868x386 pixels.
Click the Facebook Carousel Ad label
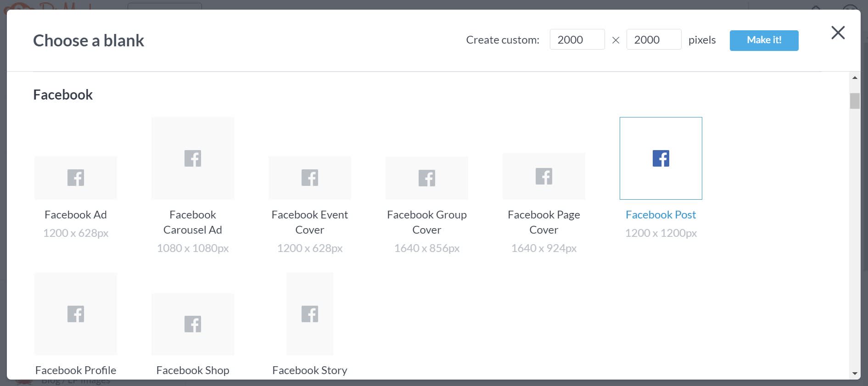(x=193, y=222)
